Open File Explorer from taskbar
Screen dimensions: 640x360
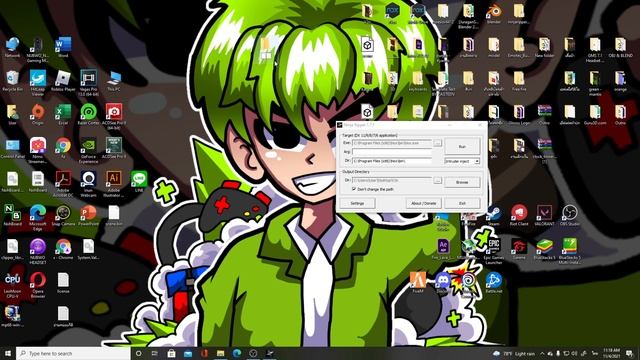[x=220, y=353]
